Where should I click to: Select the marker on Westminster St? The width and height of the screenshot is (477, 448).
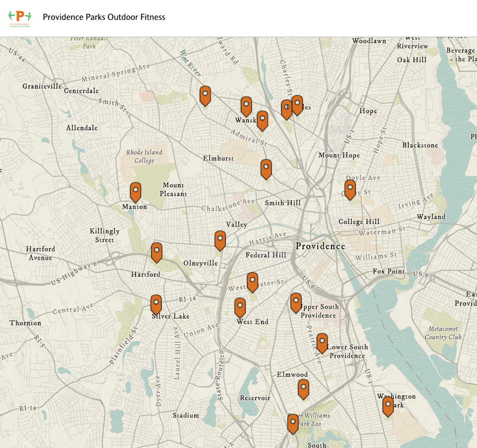click(x=252, y=282)
